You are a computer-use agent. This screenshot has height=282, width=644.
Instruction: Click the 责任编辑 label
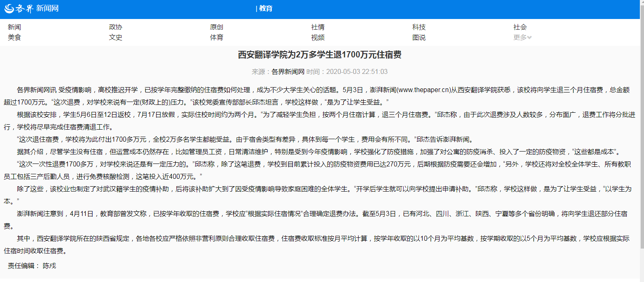click(x=24, y=266)
